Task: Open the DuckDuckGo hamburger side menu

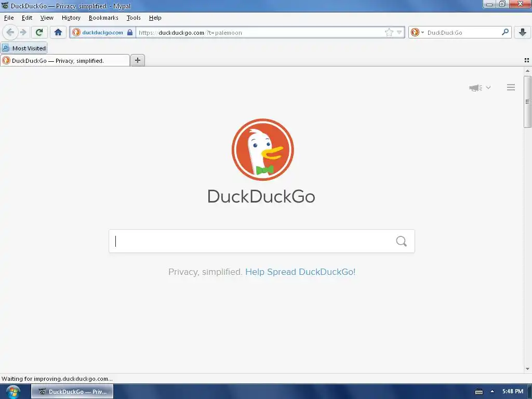Action: click(x=511, y=87)
